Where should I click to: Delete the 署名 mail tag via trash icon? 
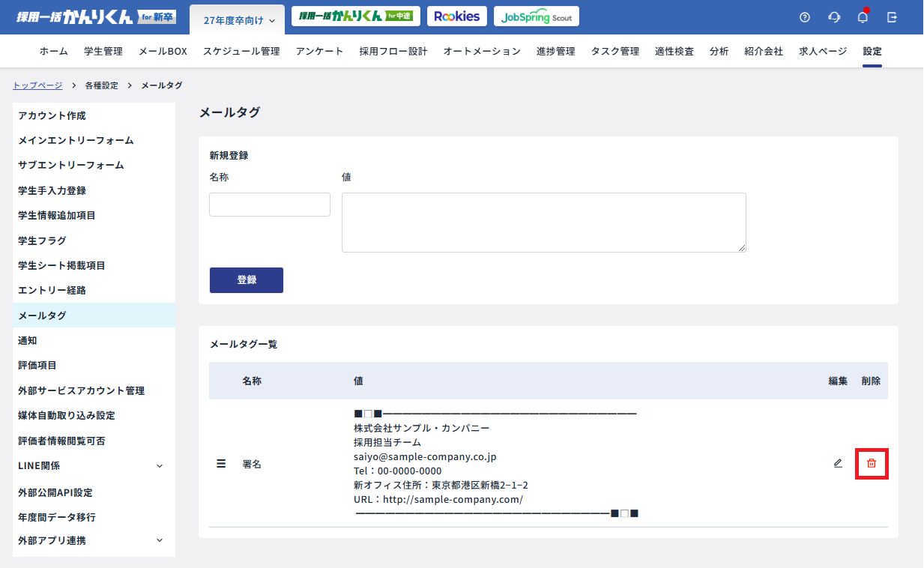(872, 463)
